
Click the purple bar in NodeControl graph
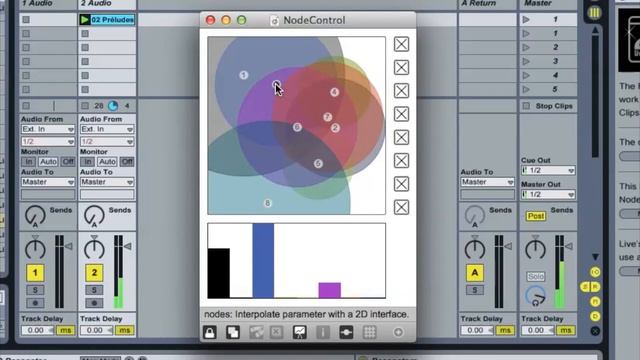click(330, 290)
